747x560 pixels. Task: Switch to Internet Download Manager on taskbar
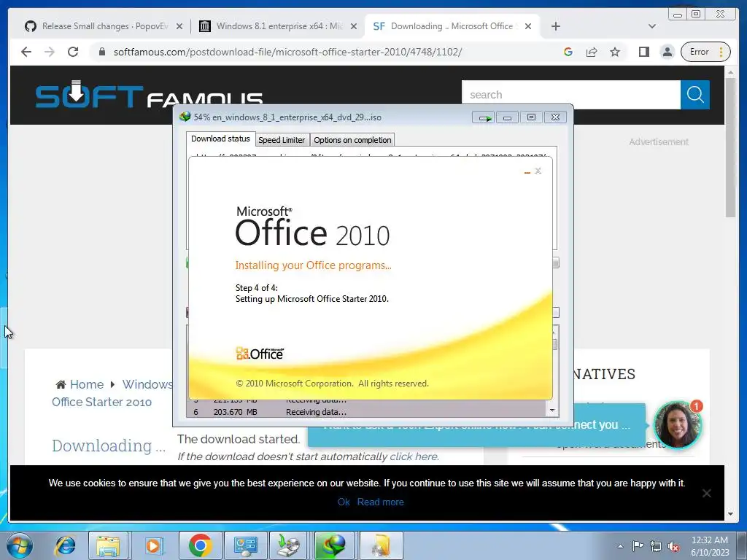[x=336, y=545]
